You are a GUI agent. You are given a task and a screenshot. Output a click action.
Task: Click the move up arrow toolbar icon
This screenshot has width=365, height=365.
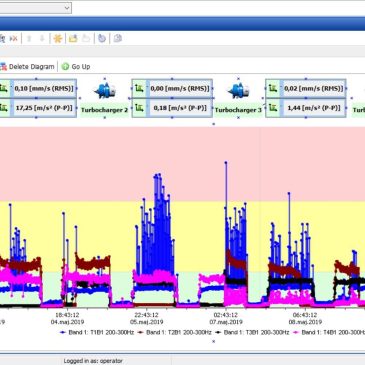click(x=29, y=39)
